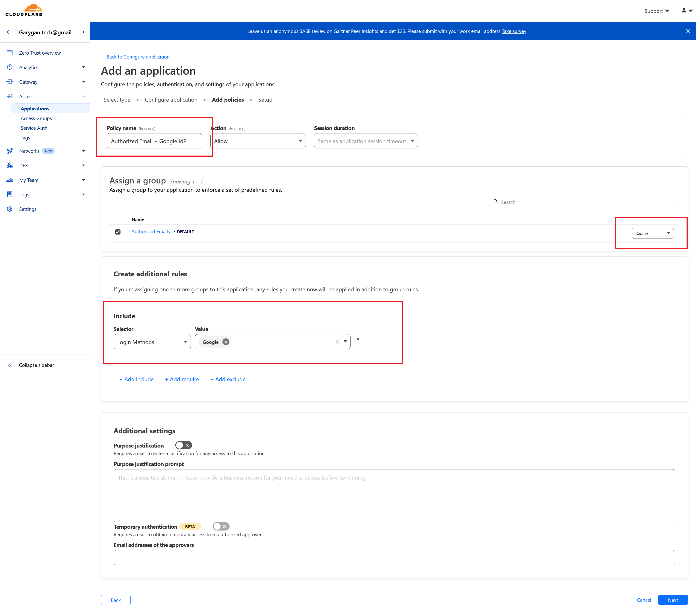The height and width of the screenshot is (616, 699).
Task: Click the Logs icon in sidebar
Action: pyautogui.click(x=10, y=194)
